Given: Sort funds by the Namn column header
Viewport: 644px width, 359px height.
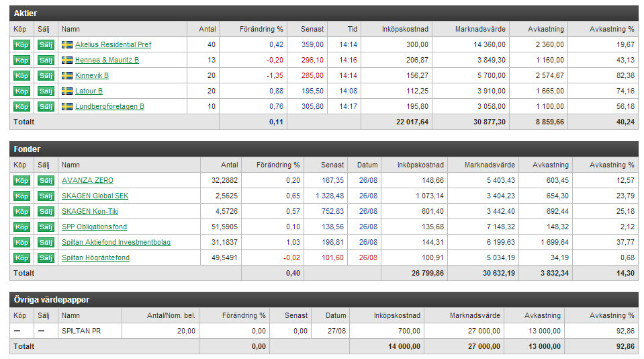Looking at the screenshot, I should [x=71, y=165].
